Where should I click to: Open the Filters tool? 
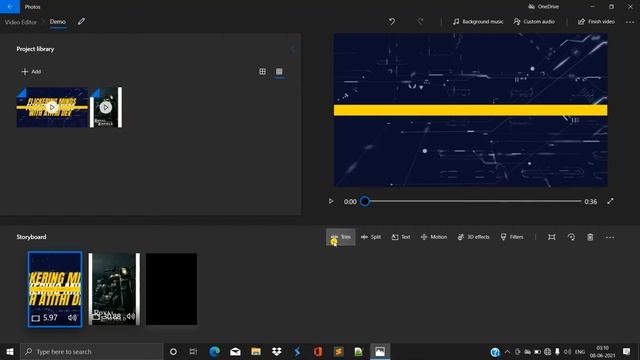click(x=512, y=237)
